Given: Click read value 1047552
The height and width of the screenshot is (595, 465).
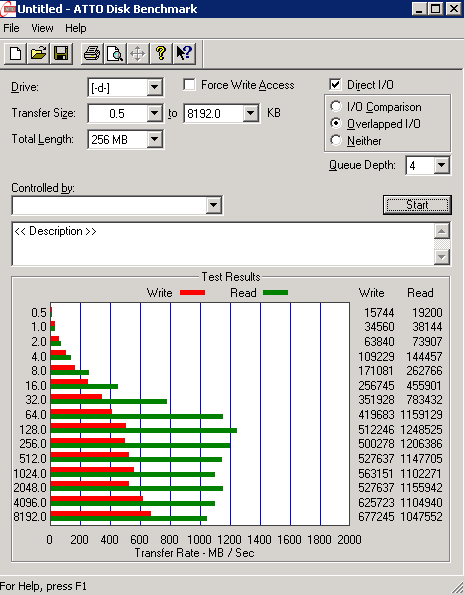Looking at the screenshot, I should pos(421,517).
